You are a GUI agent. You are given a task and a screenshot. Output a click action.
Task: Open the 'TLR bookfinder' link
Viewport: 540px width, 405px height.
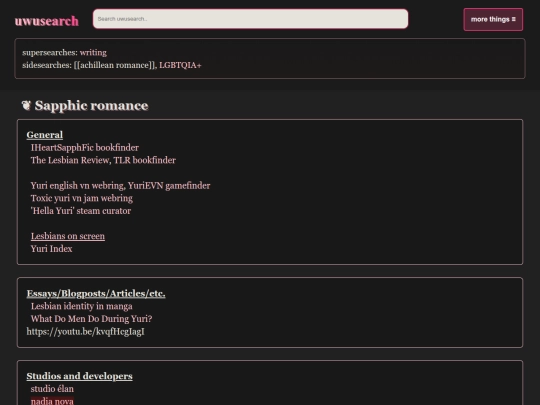(145, 160)
